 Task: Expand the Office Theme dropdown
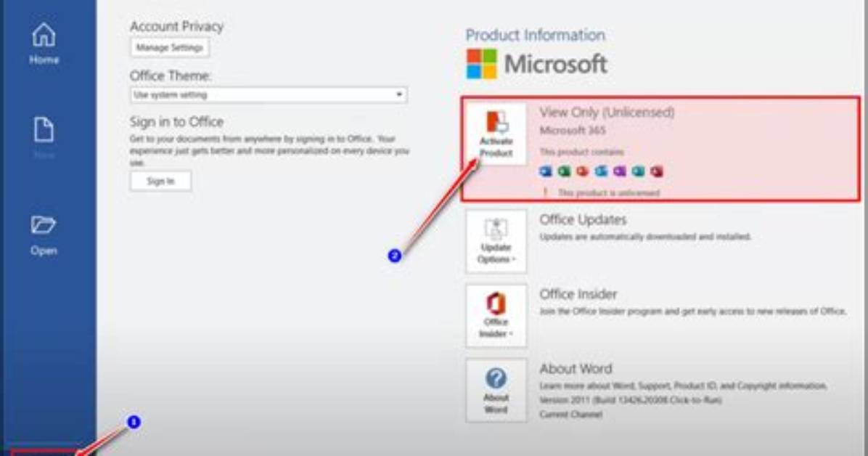269,94
